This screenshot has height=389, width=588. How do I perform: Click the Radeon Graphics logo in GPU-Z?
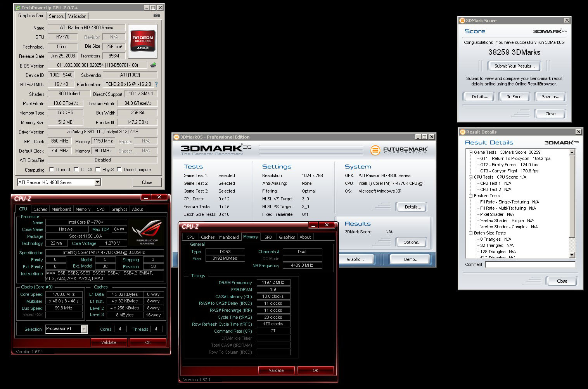(143, 40)
